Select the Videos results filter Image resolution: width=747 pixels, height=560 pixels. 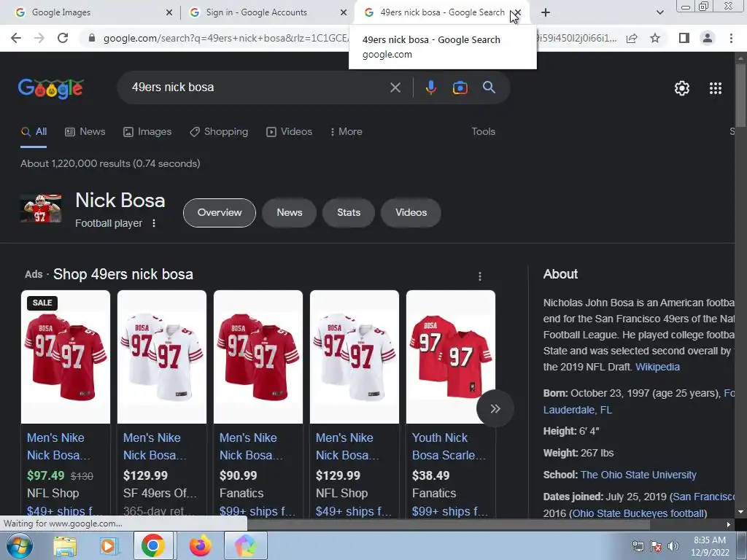click(289, 131)
